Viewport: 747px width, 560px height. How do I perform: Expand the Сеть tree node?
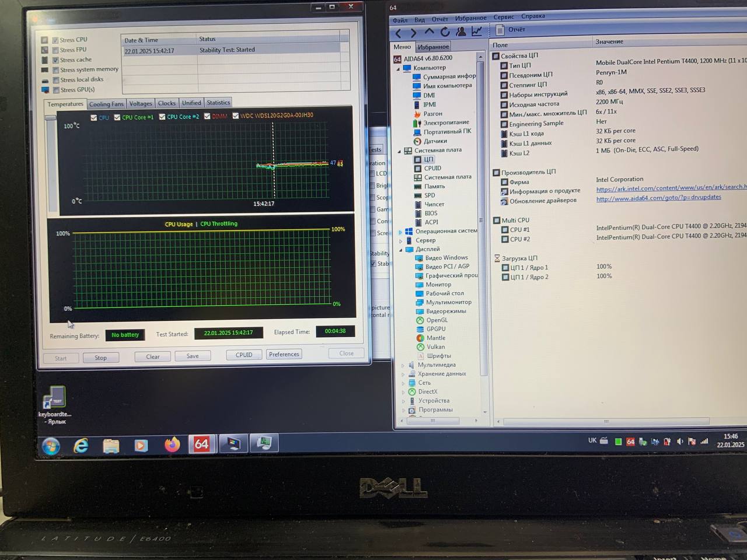tap(403, 383)
